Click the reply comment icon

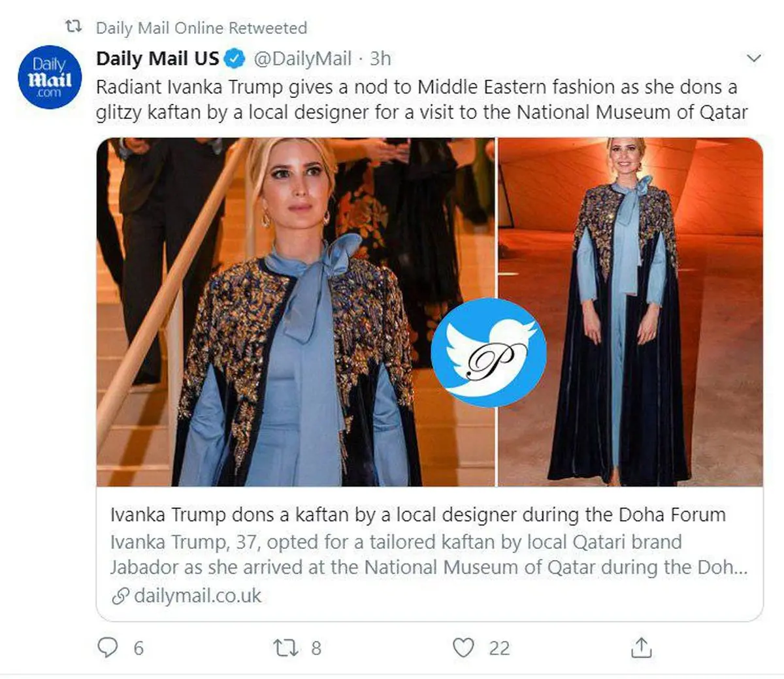click(x=108, y=647)
